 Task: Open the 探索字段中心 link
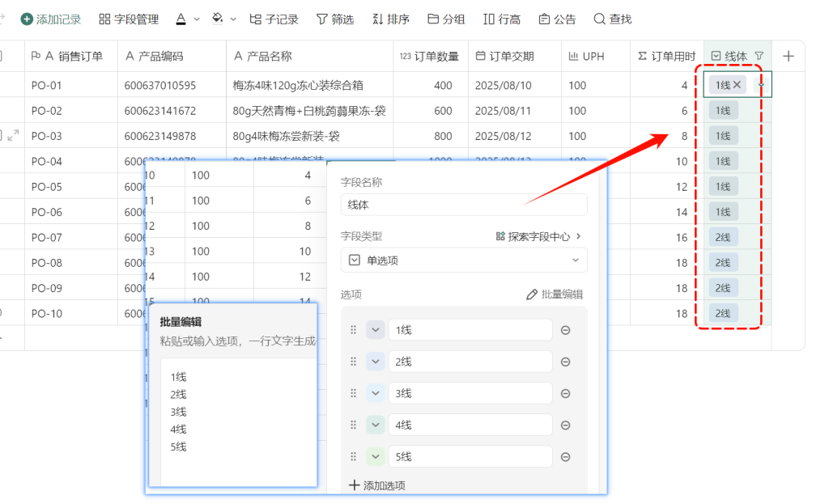tap(538, 236)
